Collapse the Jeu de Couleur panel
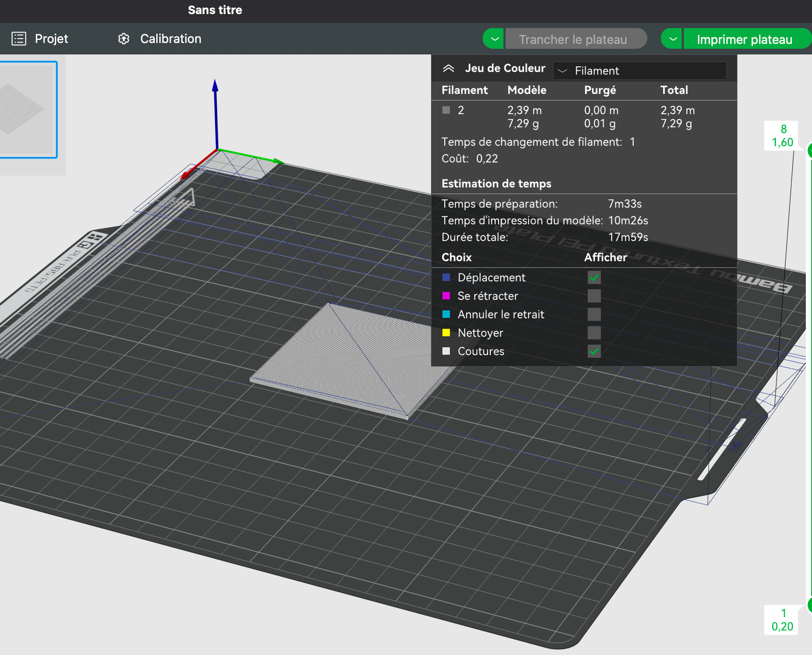Screen dimensions: 812x655 (448, 68)
